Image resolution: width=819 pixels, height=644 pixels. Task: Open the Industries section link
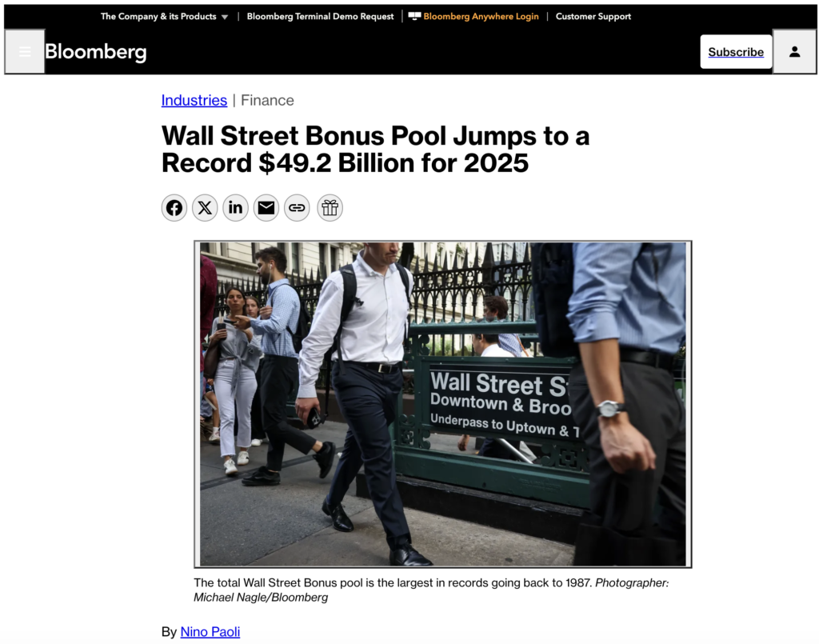tap(194, 100)
